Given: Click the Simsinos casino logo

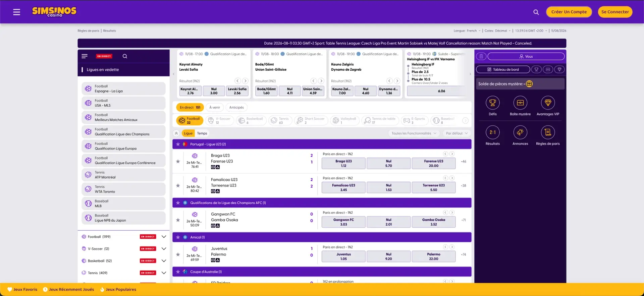Looking at the screenshot, I should 54,12.
